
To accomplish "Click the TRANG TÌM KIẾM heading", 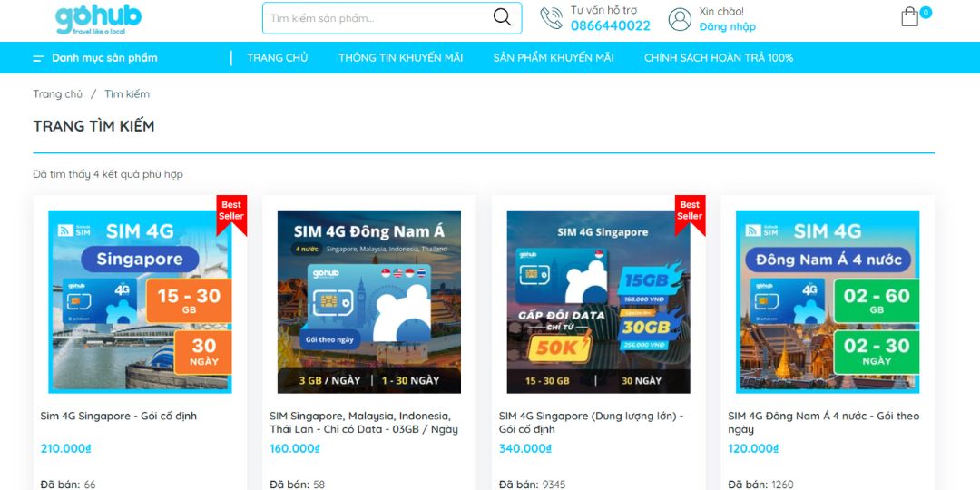I will (x=93, y=126).
